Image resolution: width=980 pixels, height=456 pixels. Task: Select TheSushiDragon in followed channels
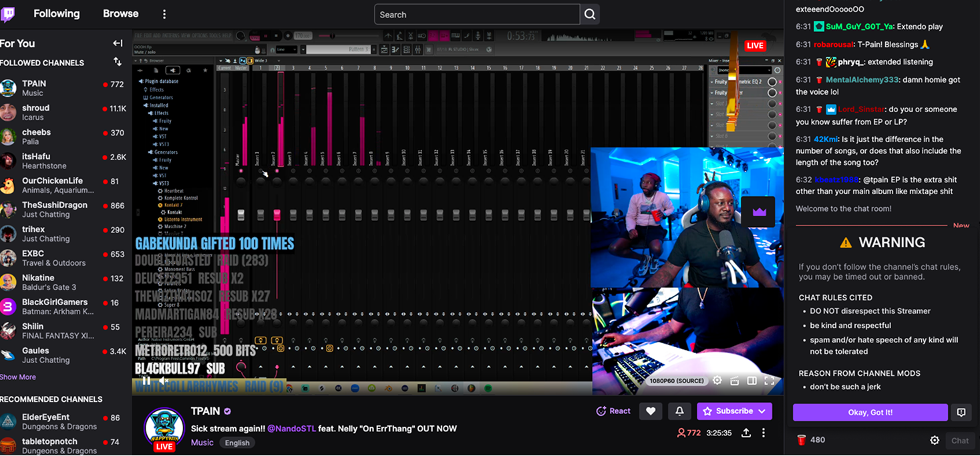[x=64, y=210]
